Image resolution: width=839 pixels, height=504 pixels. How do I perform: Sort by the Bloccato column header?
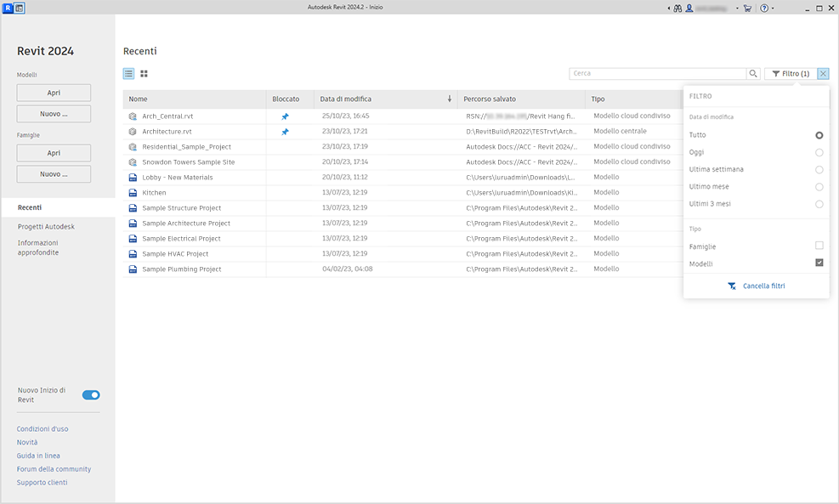[290, 99]
